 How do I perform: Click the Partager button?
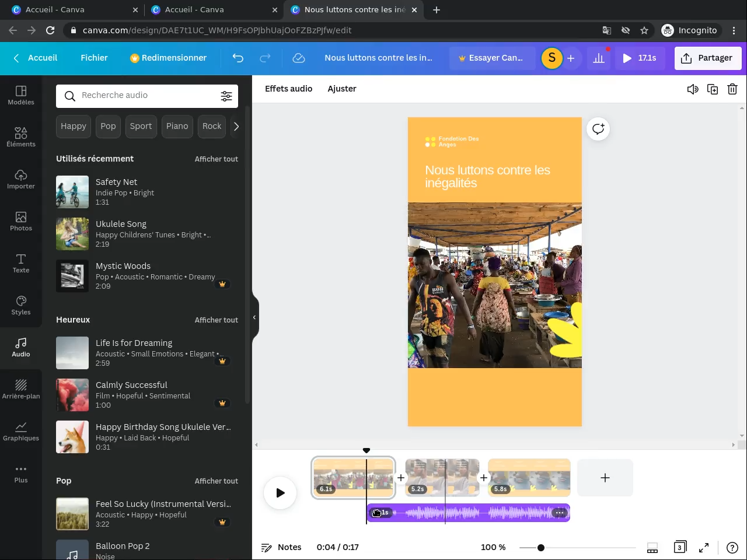708,58
